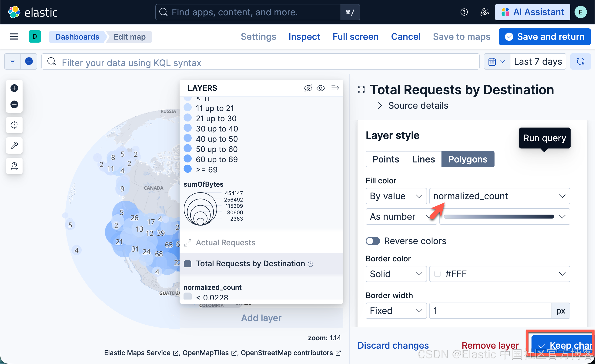Open the normalized_count field dropdown
The height and width of the screenshot is (364, 595).
tap(499, 196)
